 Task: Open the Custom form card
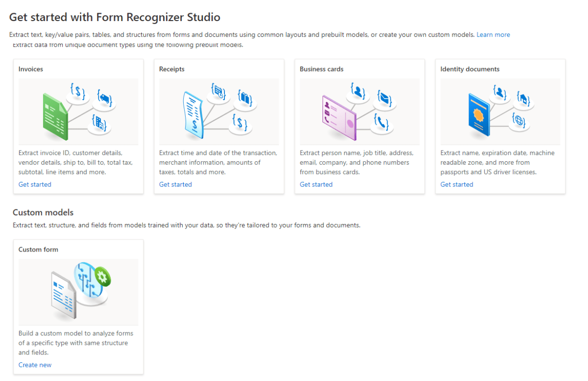[78, 249]
